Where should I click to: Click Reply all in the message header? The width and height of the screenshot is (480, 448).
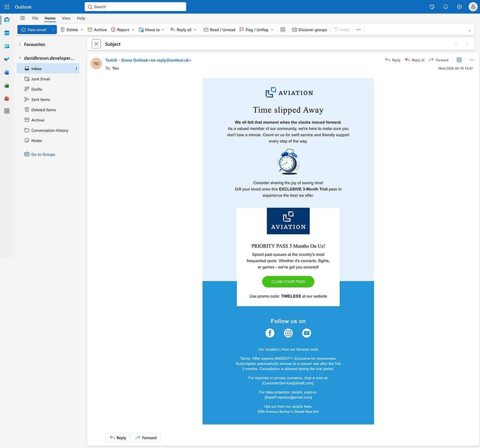[x=415, y=60]
